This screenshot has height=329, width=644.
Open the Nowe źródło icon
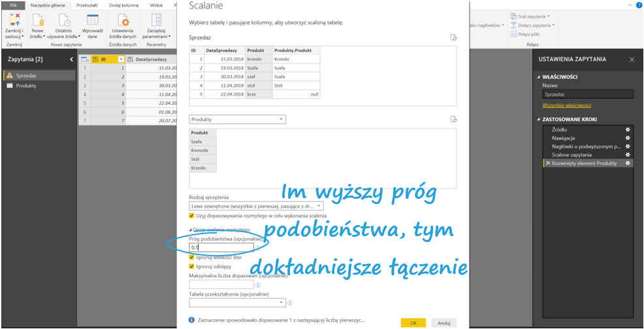tap(37, 20)
